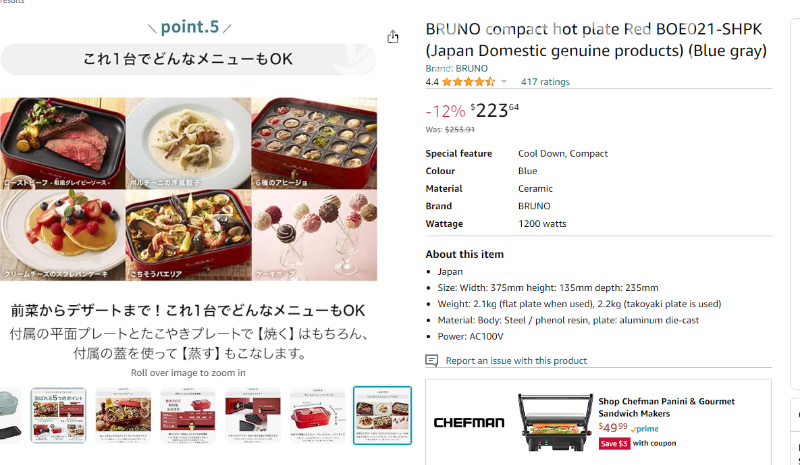The height and width of the screenshot is (465, 800).
Task: Click the share icon above product image
Action: pos(393,37)
